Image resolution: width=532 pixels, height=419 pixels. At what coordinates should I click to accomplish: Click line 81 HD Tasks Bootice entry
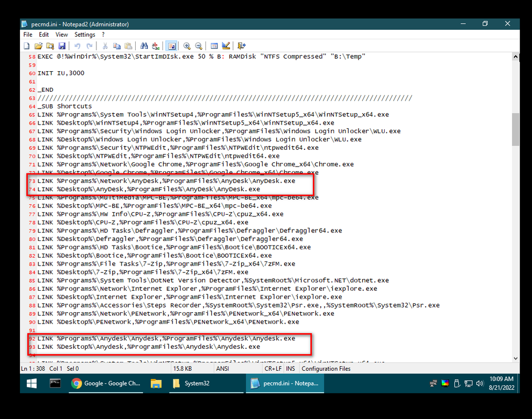[174, 247]
